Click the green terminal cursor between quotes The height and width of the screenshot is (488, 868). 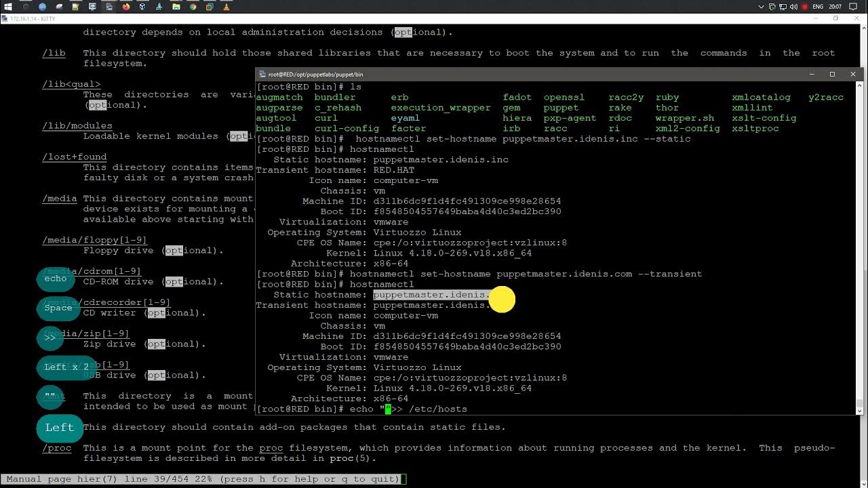click(388, 409)
